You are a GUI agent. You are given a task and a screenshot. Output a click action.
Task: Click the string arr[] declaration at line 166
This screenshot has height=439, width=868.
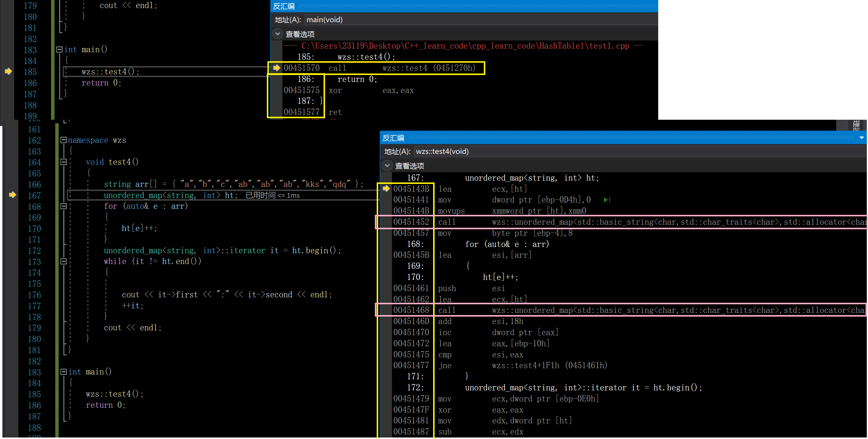234,184
